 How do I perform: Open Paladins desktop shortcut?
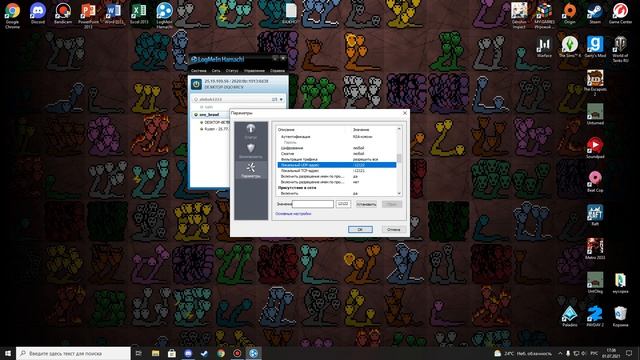[570, 317]
